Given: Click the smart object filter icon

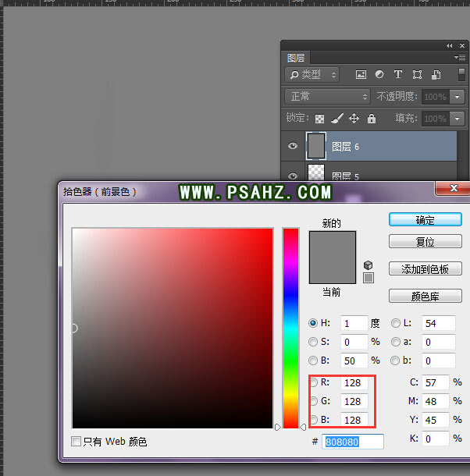Looking at the screenshot, I should [x=437, y=75].
